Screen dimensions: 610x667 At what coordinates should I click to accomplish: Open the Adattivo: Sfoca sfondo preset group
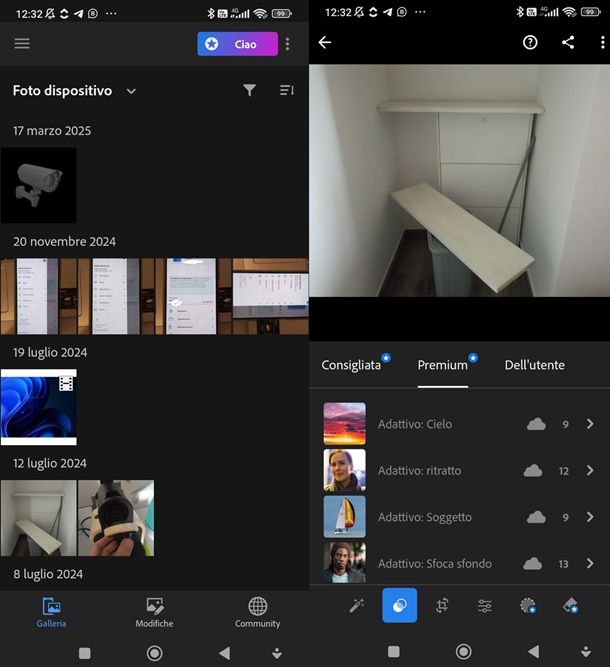coord(459,563)
